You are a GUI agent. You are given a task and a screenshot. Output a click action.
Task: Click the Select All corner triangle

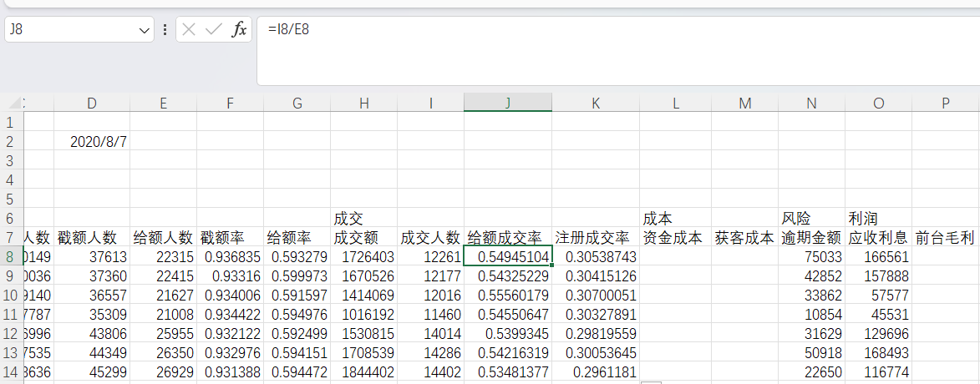[13, 104]
